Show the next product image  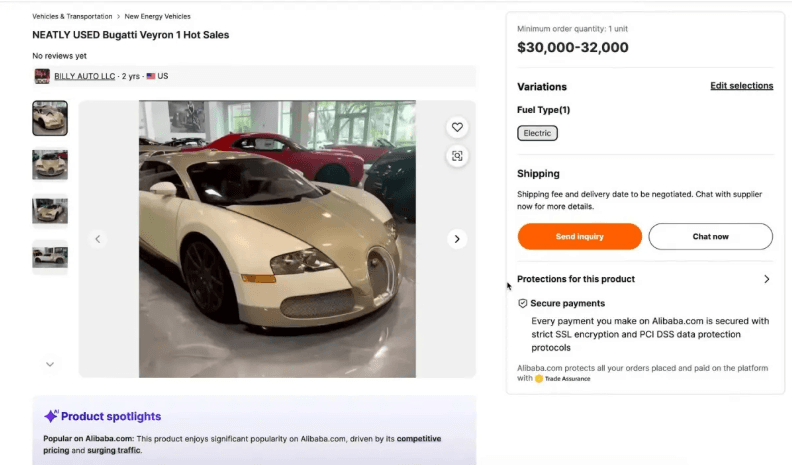[x=457, y=239]
